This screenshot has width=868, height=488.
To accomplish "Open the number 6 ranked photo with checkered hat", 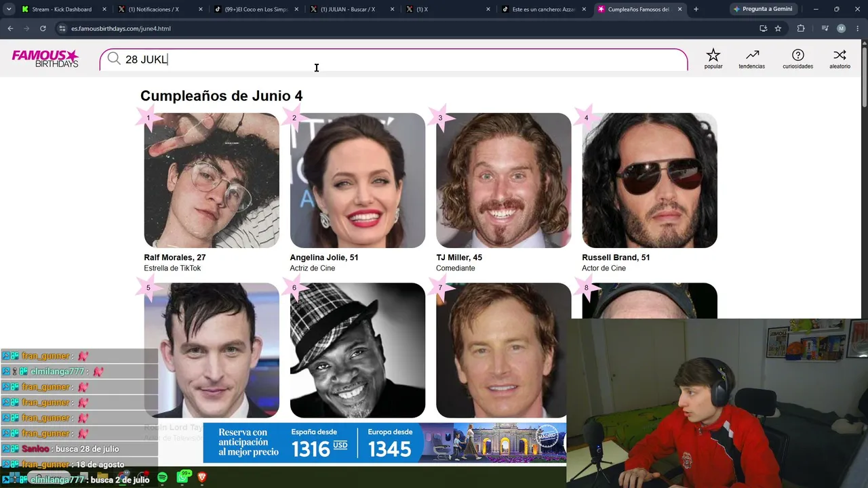I will point(357,350).
